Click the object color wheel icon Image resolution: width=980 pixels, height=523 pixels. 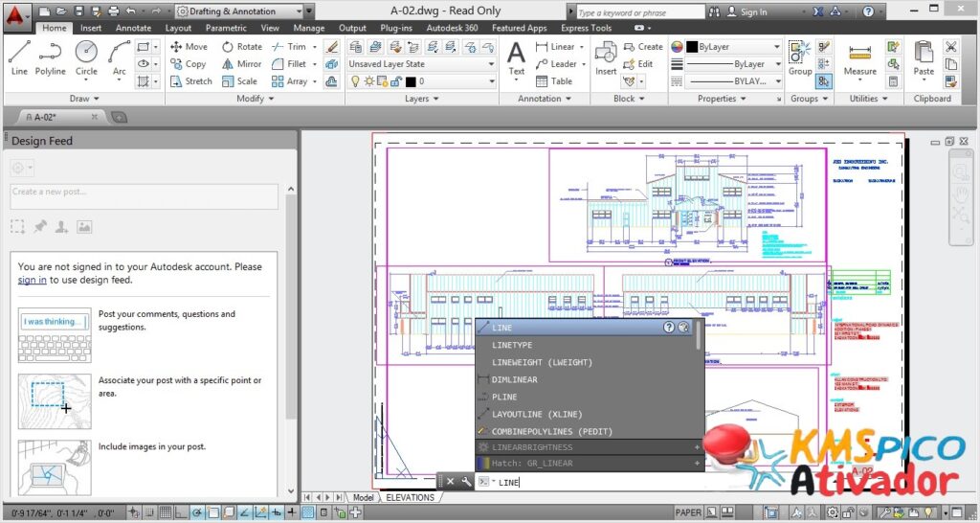point(677,47)
